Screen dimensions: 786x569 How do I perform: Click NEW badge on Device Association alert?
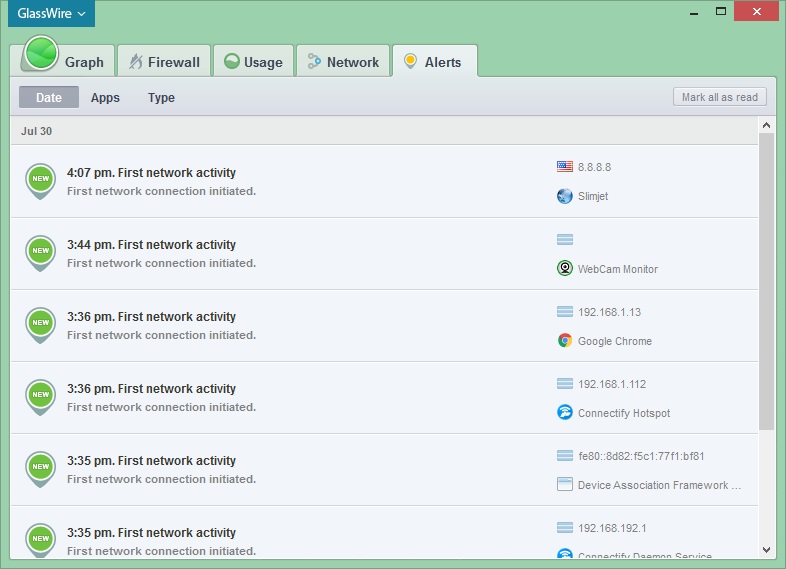point(41,469)
